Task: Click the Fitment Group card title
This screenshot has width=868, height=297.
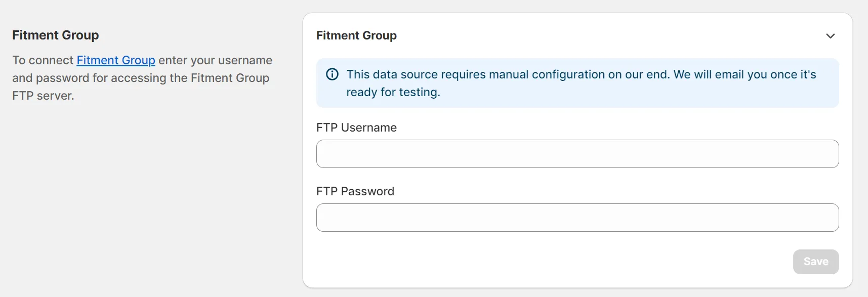Action: [356, 35]
